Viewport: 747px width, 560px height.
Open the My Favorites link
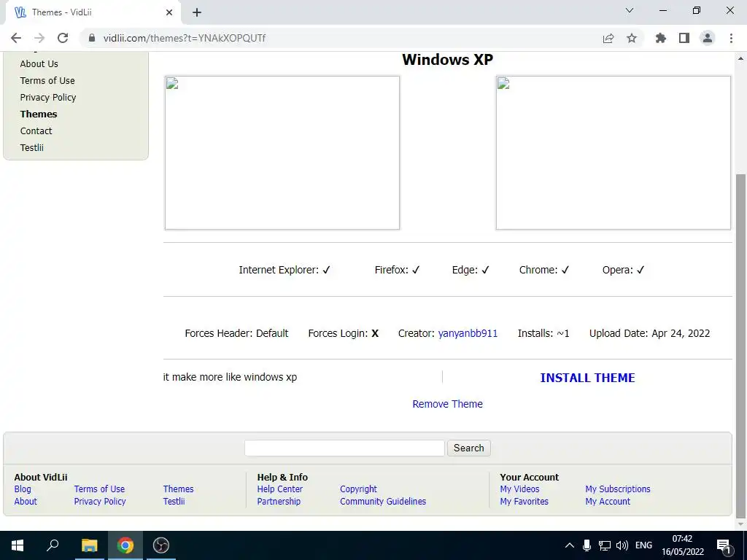[x=524, y=502]
